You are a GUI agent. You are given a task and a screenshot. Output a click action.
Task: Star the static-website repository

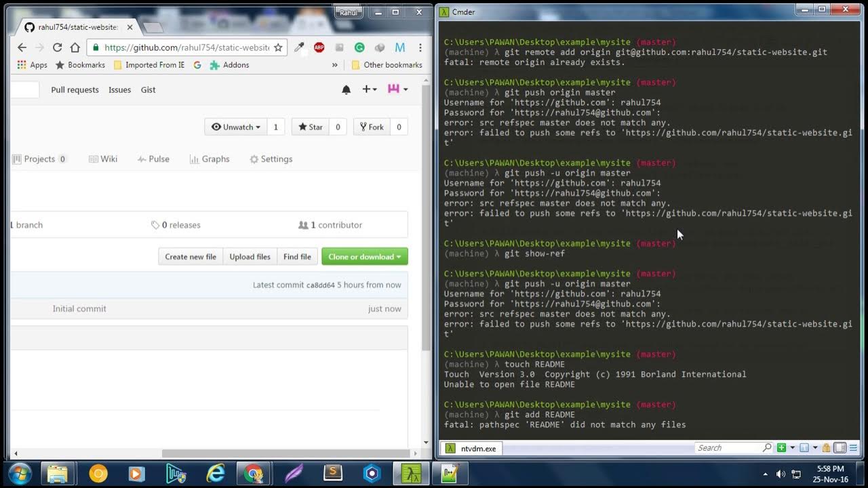point(311,127)
